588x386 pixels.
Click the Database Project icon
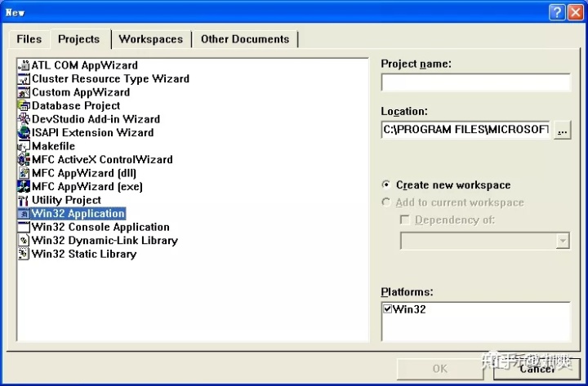[x=24, y=106]
